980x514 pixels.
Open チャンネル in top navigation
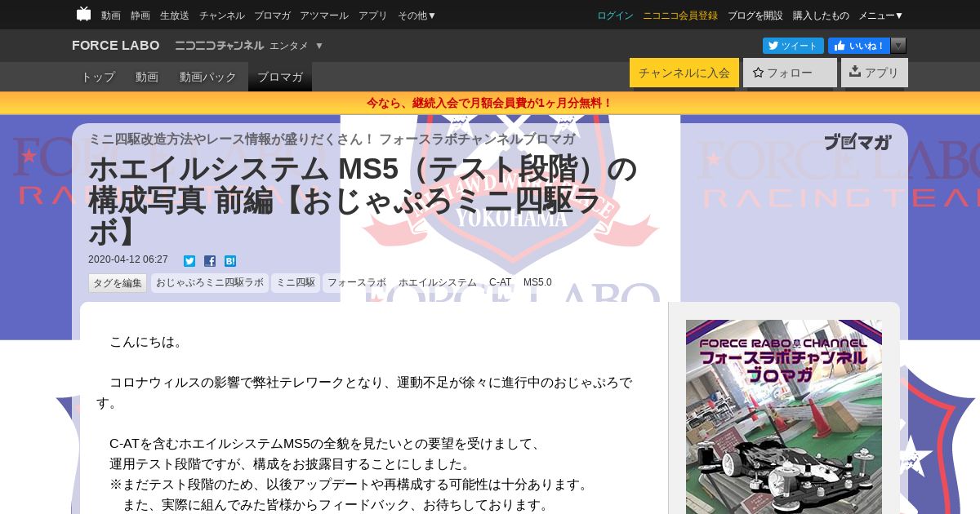tap(221, 16)
